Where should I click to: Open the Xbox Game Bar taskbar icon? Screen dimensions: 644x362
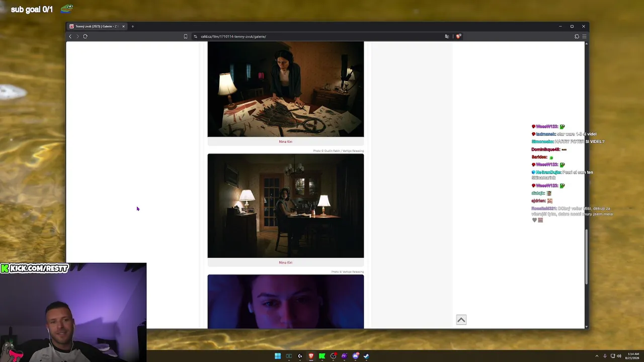point(289,356)
